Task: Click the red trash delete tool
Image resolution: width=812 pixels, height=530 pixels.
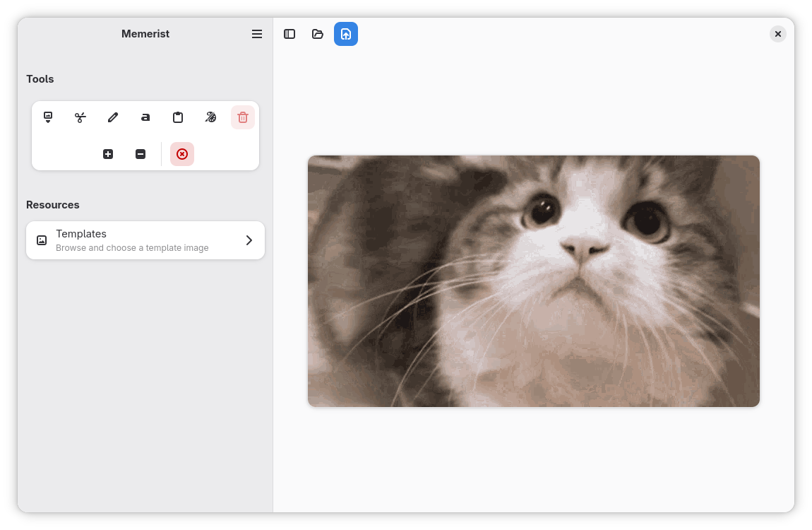Action: [243, 117]
